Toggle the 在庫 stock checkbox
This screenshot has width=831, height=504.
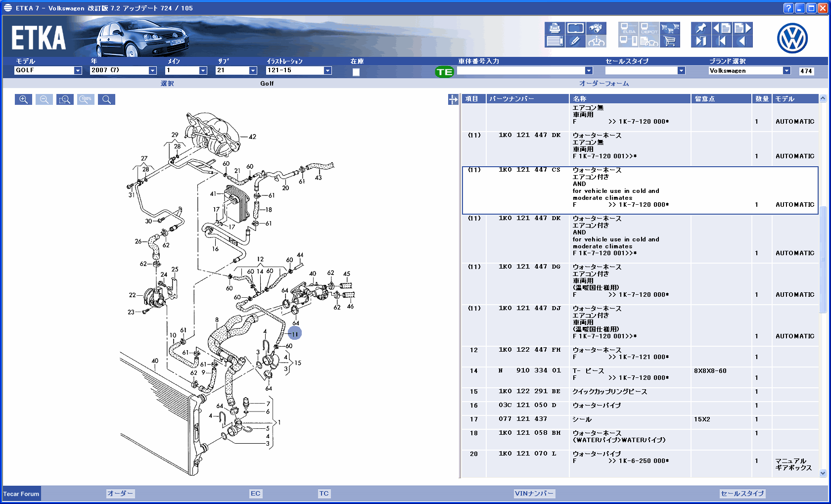pyautogui.click(x=356, y=72)
